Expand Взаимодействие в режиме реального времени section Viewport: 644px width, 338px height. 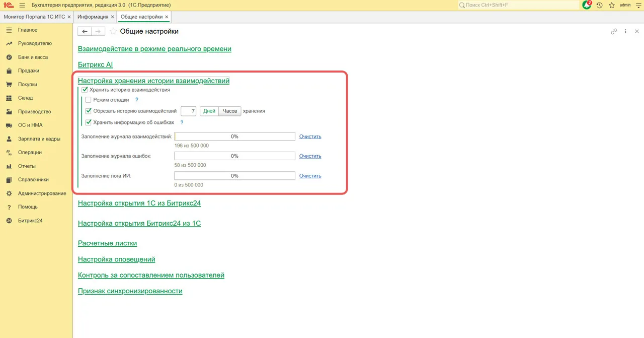(154, 49)
